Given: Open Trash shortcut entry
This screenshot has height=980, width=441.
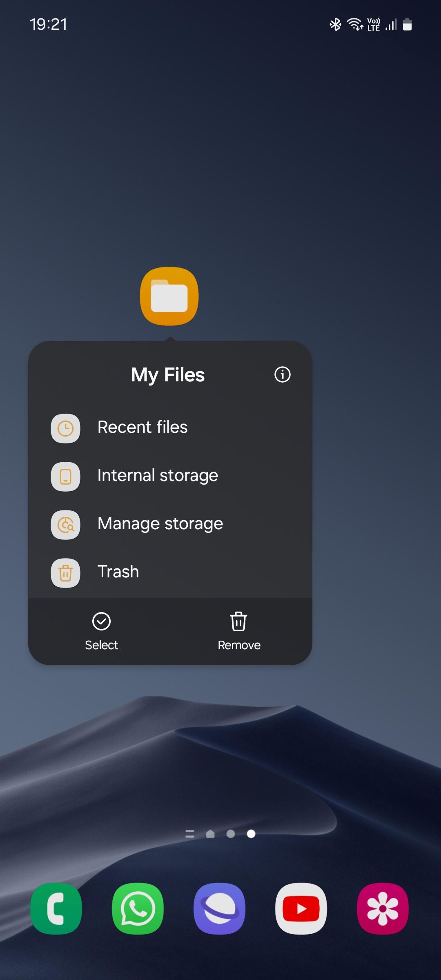Looking at the screenshot, I should pyautogui.click(x=170, y=573).
